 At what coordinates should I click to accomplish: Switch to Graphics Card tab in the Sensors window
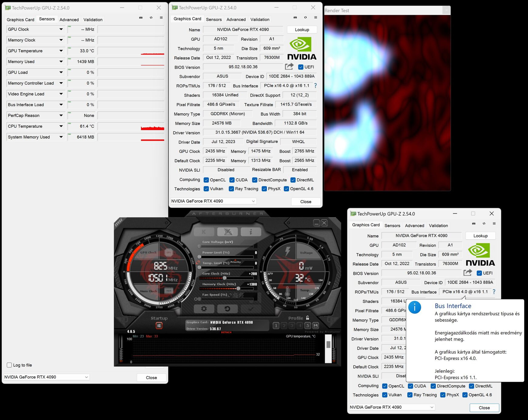point(21,20)
